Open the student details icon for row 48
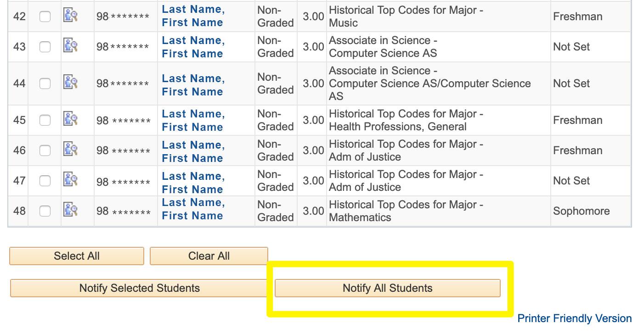Screen dimensions: 644x334 (70, 211)
